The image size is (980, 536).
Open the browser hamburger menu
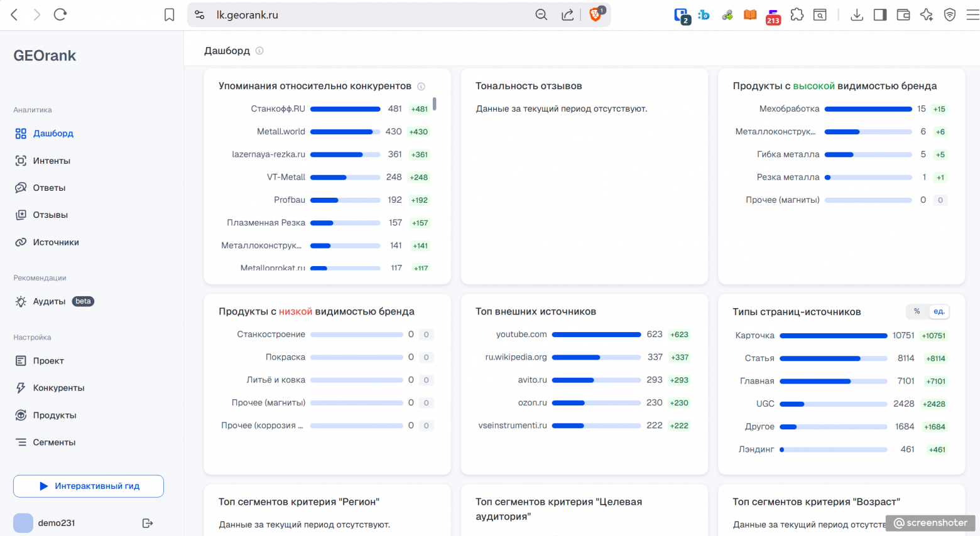[x=972, y=14]
